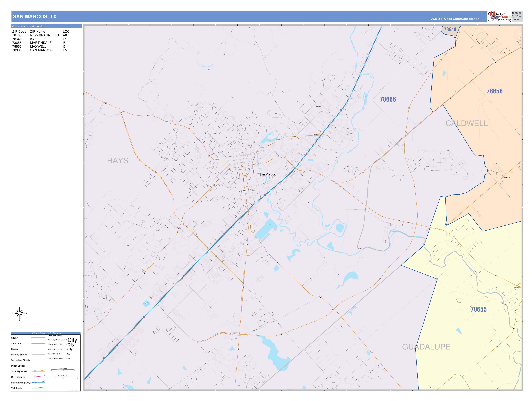Click the LOC value A8 in the index
Viewport: 532px width, 401px height.
[x=65, y=35]
